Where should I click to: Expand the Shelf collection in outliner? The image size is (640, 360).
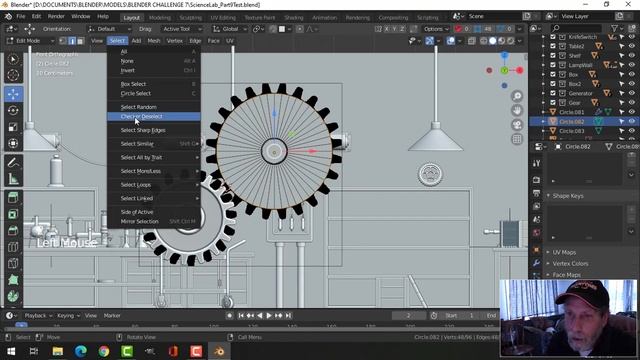click(543, 56)
